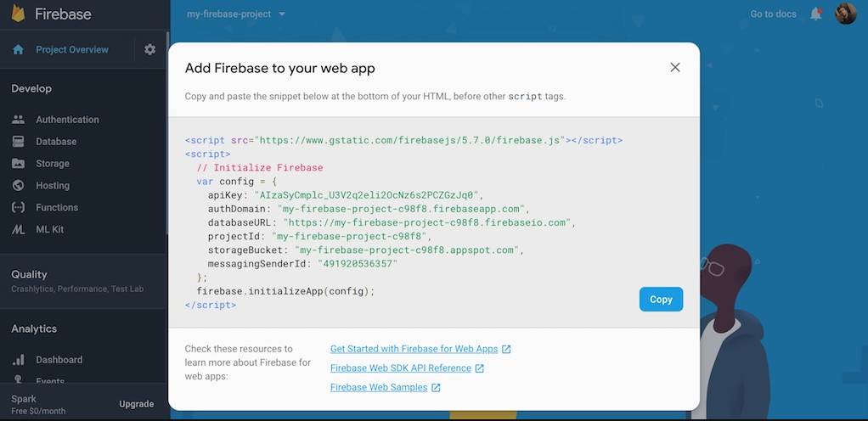
Task: Click the Hosting globe icon
Action: coord(19,185)
